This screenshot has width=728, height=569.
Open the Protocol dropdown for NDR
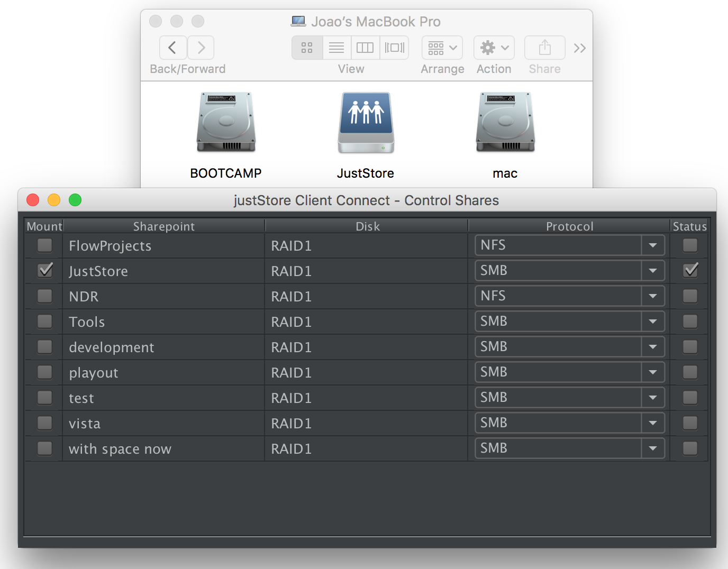(x=570, y=296)
